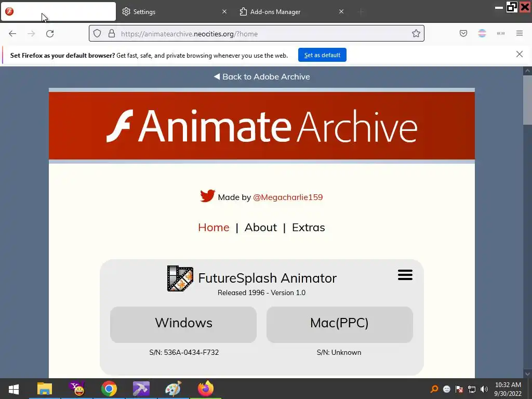Open the Paint palette app on taskbar
The image size is (532, 399).
tap(174, 389)
